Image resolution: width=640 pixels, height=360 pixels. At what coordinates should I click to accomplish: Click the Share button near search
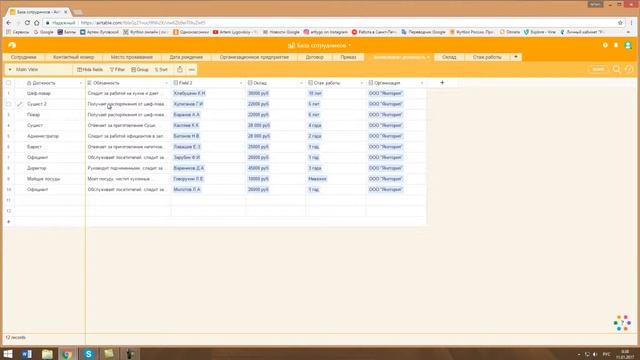(598, 69)
